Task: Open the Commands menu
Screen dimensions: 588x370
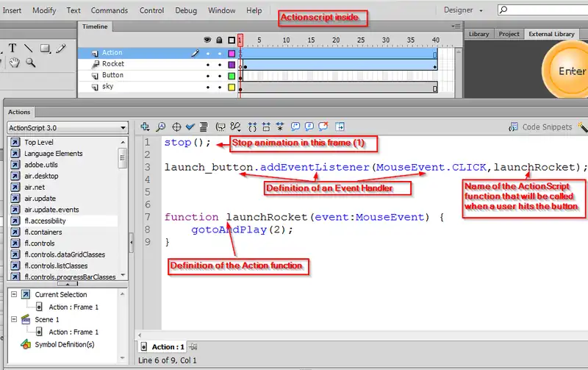Action: coord(110,11)
